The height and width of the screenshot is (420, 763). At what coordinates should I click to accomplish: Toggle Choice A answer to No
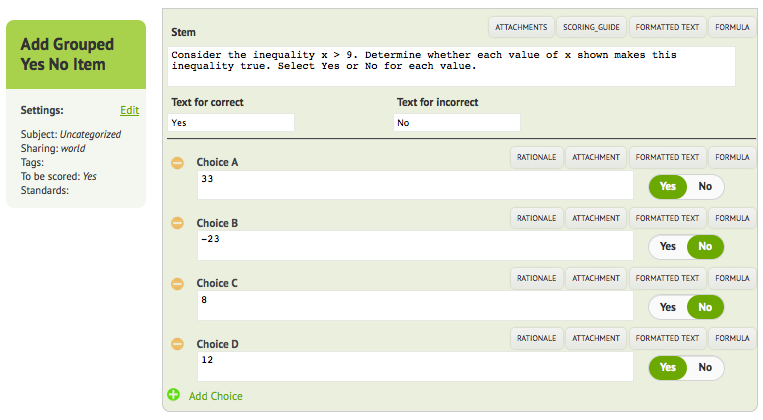point(705,186)
